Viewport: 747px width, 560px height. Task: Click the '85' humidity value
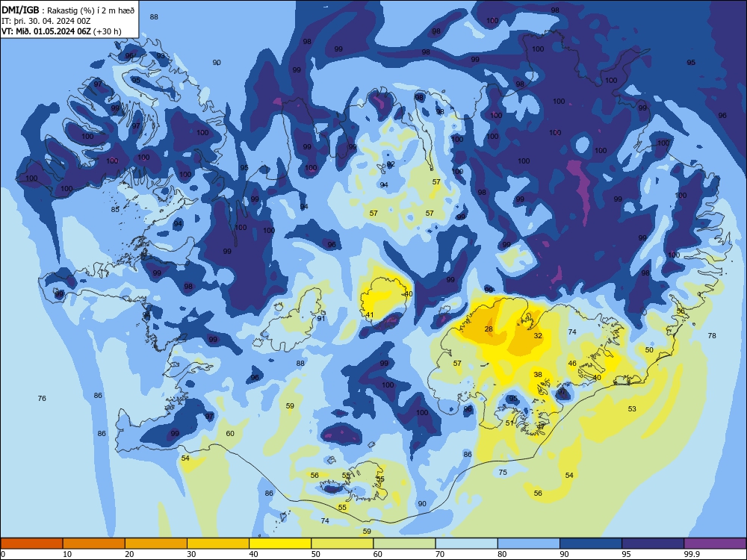click(115, 210)
